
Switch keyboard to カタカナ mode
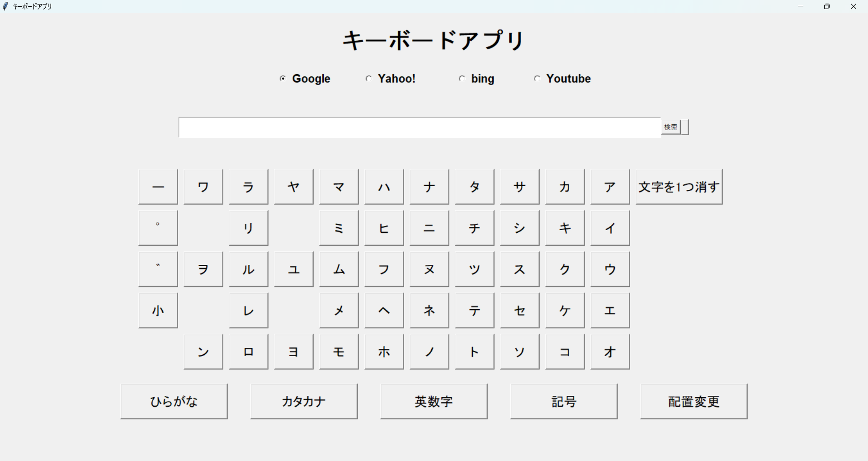click(x=304, y=401)
